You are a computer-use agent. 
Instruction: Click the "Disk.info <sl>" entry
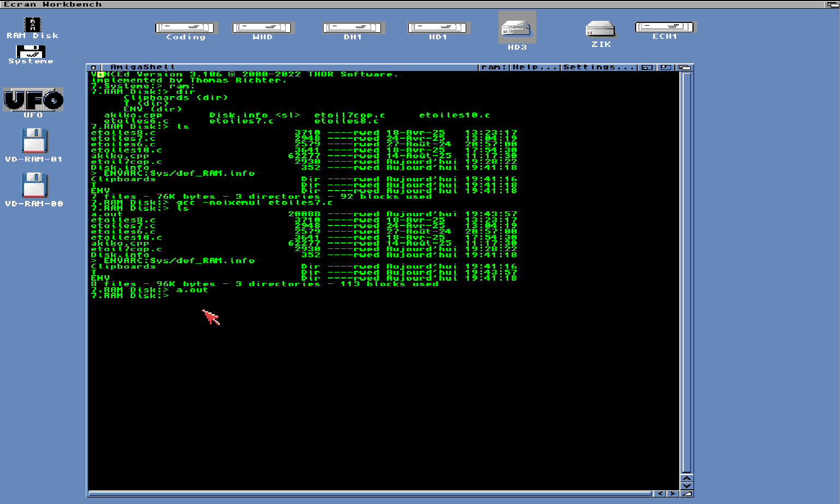[x=255, y=115]
